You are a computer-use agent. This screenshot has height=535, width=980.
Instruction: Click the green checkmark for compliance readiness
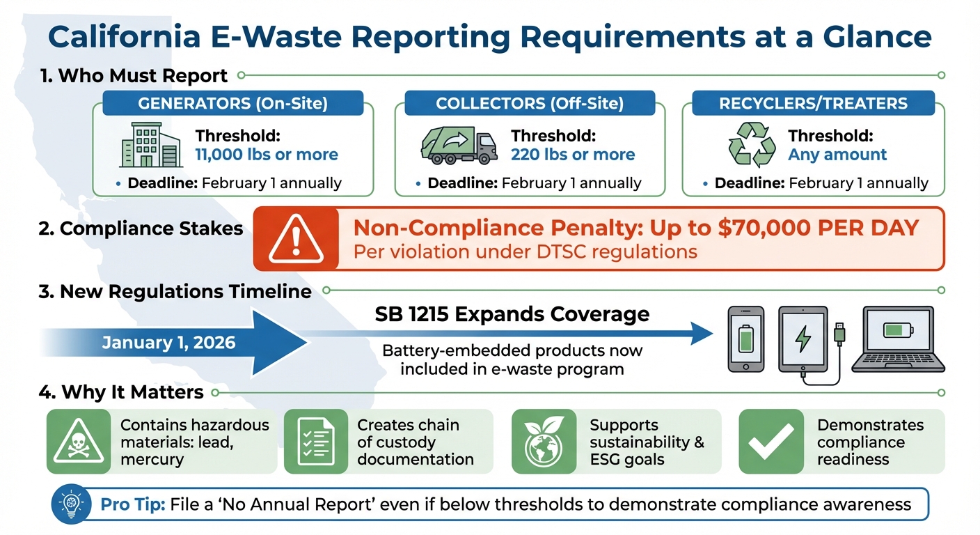[770, 441]
